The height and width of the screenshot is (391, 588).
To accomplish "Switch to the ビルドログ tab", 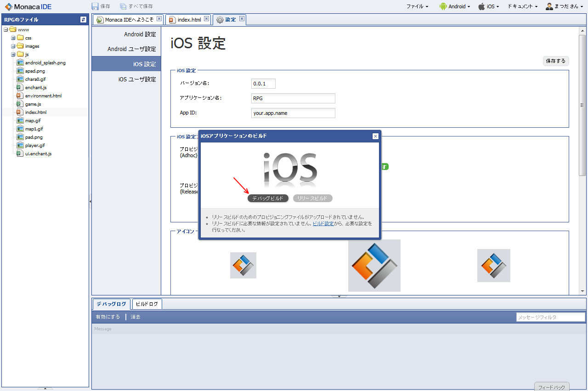I will click(147, 304).
